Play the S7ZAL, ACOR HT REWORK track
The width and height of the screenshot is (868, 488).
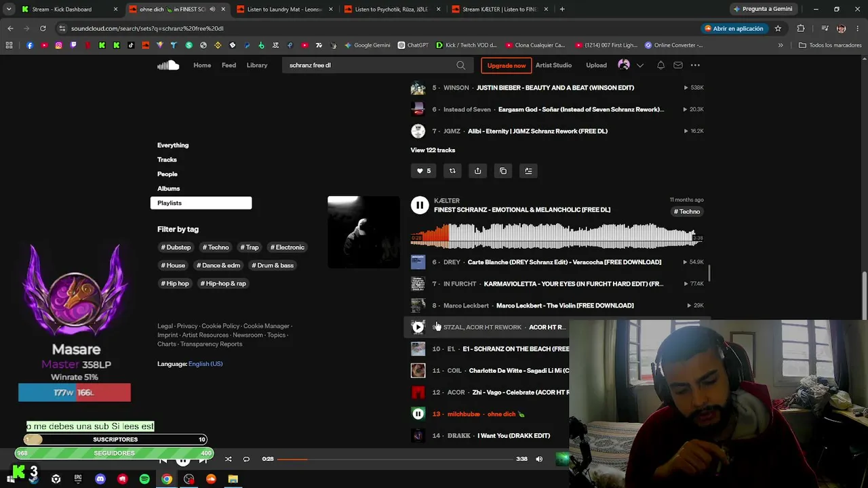click(418, 327)
